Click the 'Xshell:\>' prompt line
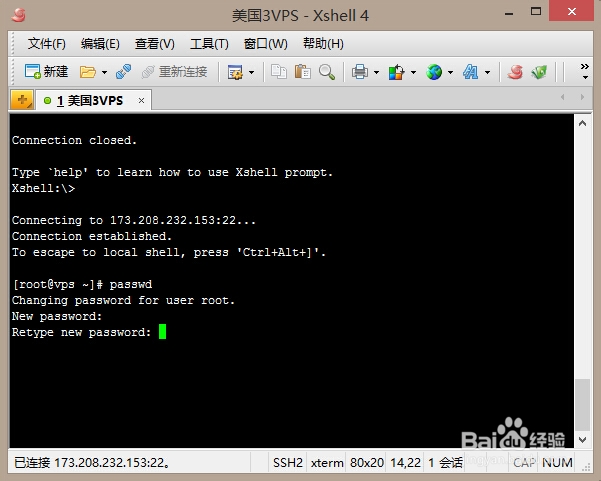The image size is (601, 481). (43, 188)
